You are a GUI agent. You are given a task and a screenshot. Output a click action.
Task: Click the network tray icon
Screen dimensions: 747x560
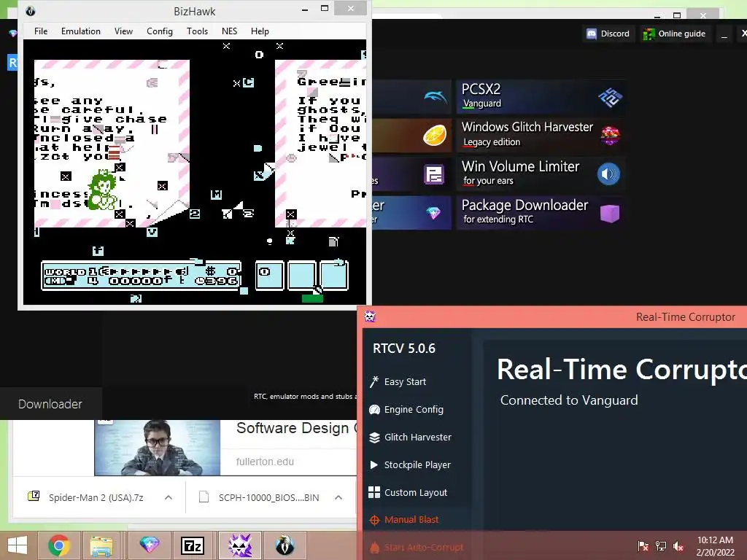(x=661, y=546)
